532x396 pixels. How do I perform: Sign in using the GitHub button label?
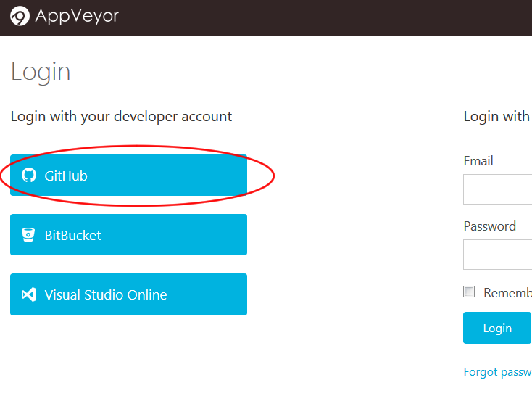(x=66, y=176)
